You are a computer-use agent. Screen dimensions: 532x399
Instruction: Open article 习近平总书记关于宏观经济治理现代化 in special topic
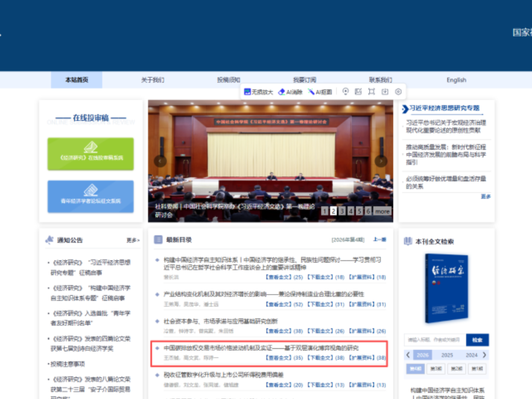click(446, 126)
